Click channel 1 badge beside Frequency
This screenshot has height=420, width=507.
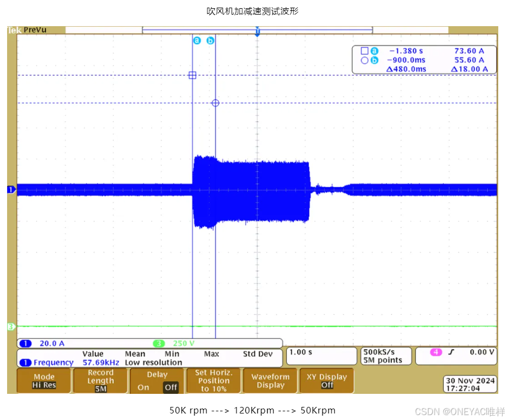tap(26, 362)
